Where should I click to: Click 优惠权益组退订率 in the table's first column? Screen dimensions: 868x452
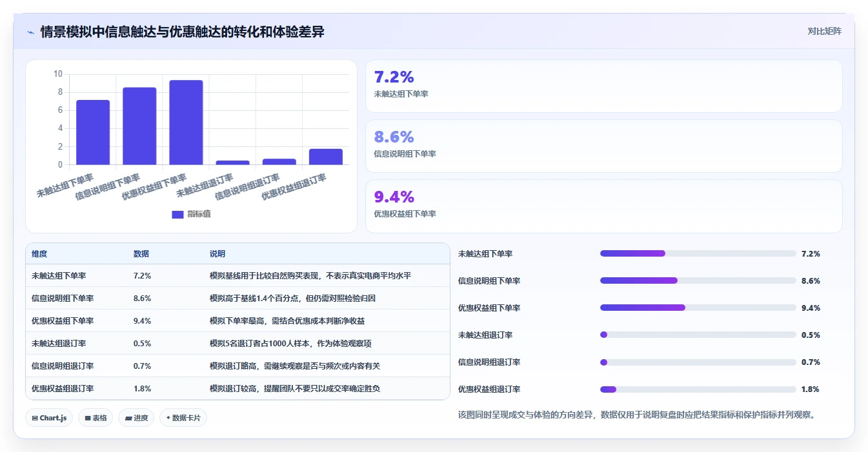click(x=63, y=388)
